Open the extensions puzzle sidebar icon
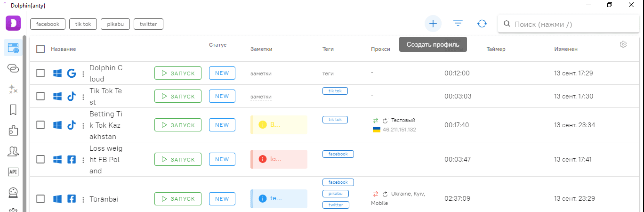Image resolution: width=644 pixels, height=212 pixels. pos(13,130)
